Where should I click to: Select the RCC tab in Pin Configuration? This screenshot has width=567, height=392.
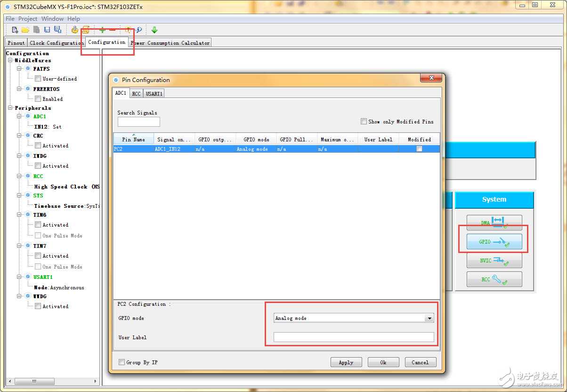pyautogui.click(x=136, y=94)
